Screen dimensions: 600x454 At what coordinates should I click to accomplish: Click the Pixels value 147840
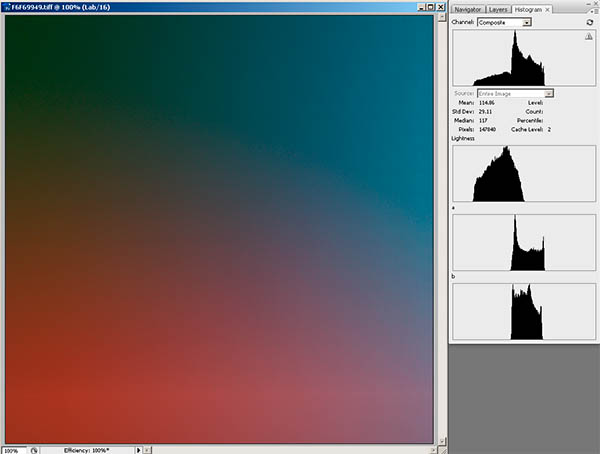pyautogui.click(x=488, y=129)
